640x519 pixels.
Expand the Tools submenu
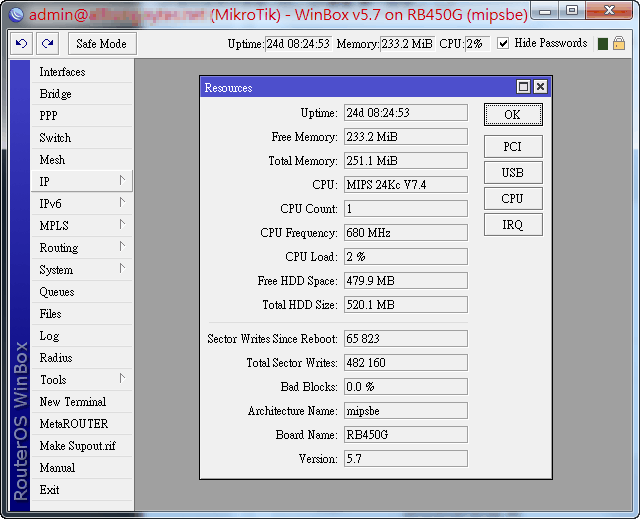point(82,379)
